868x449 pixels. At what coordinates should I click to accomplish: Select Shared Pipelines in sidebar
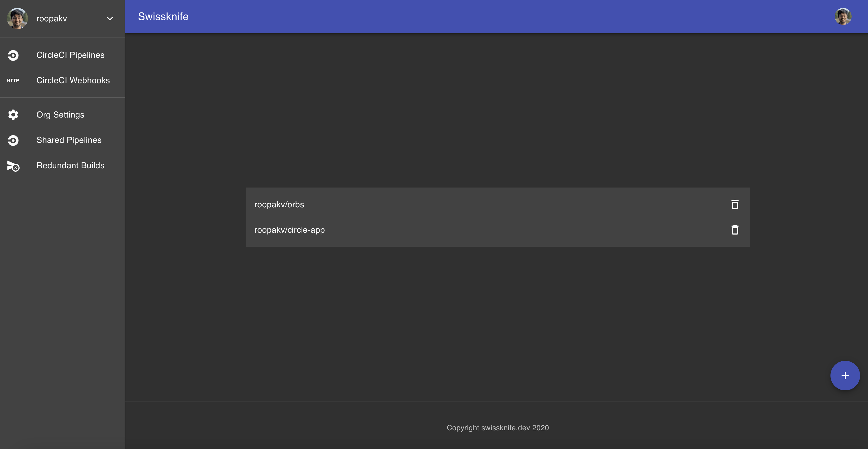pos(69,140)
